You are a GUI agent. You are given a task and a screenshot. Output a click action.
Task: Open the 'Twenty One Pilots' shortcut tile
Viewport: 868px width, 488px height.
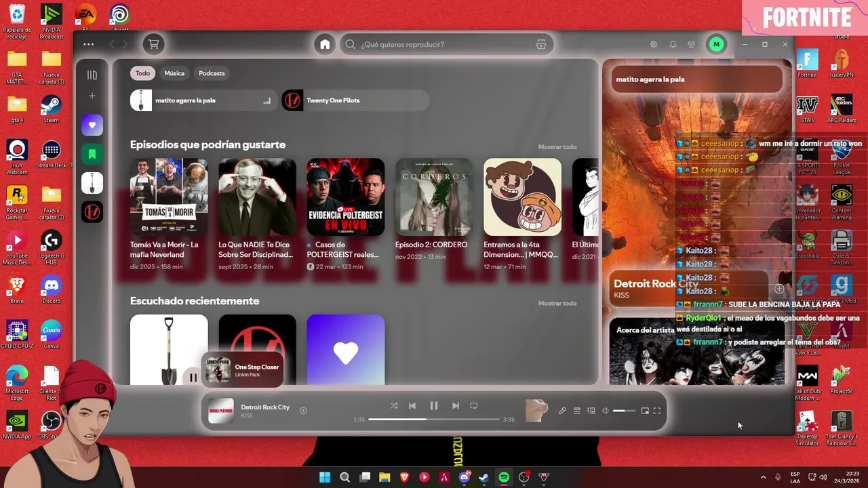[x=355, y=100]
